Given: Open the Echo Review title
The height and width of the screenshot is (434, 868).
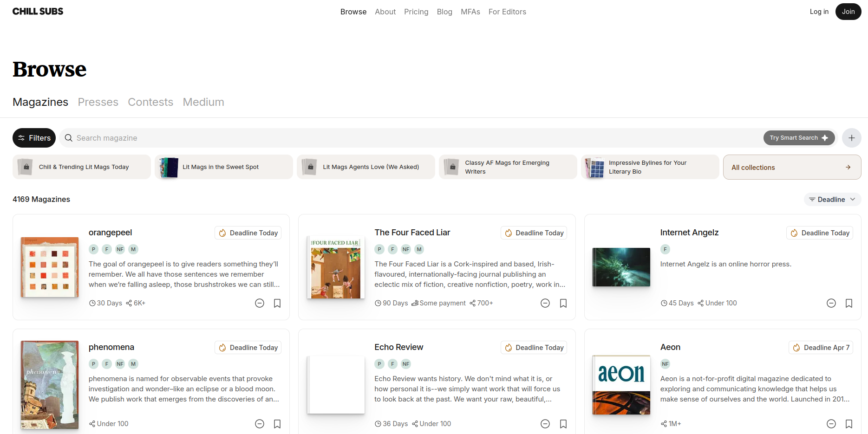Looking at the screenshot, I should [399, 347].
